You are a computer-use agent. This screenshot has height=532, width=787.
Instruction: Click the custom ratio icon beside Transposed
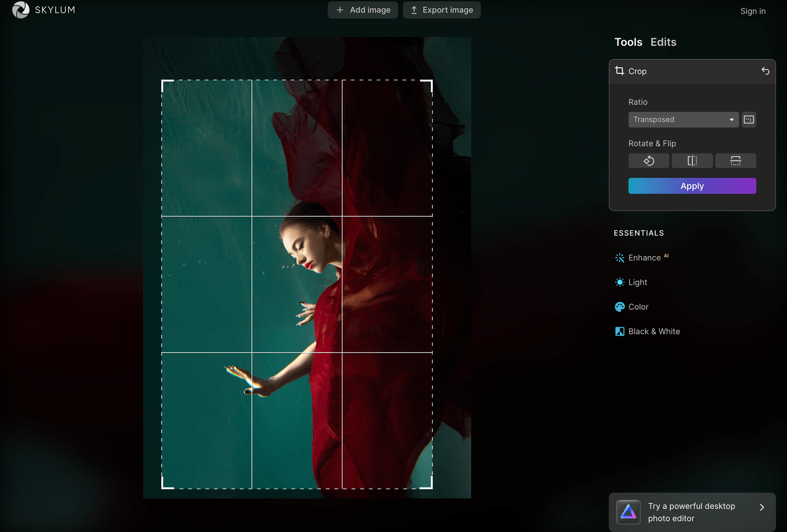(x=748, y=119)
